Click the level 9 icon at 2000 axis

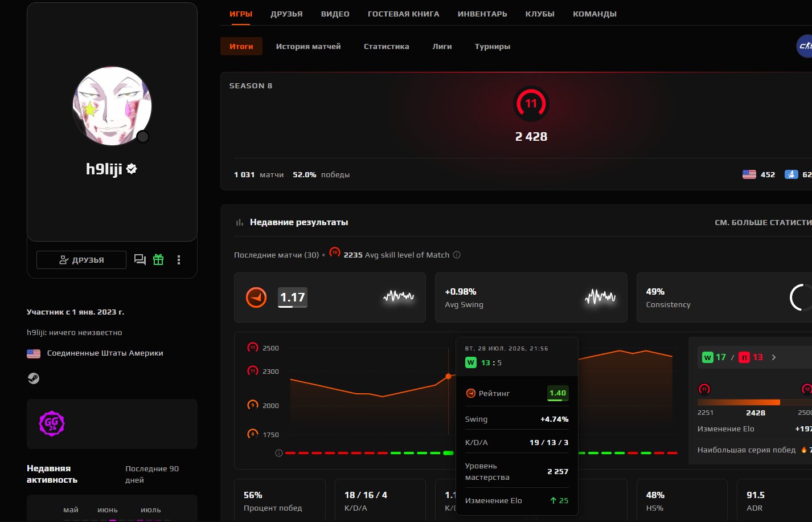(253, 405)
